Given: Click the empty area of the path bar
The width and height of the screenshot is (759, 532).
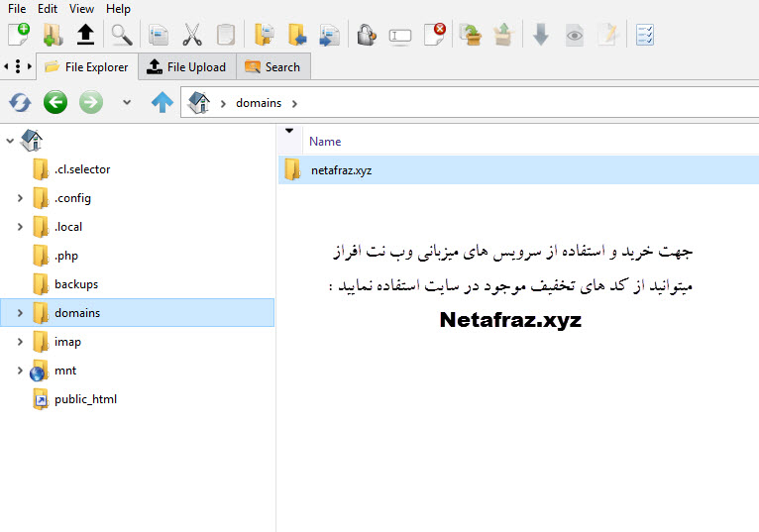Looking at the screenshot, I should (527, 103).
